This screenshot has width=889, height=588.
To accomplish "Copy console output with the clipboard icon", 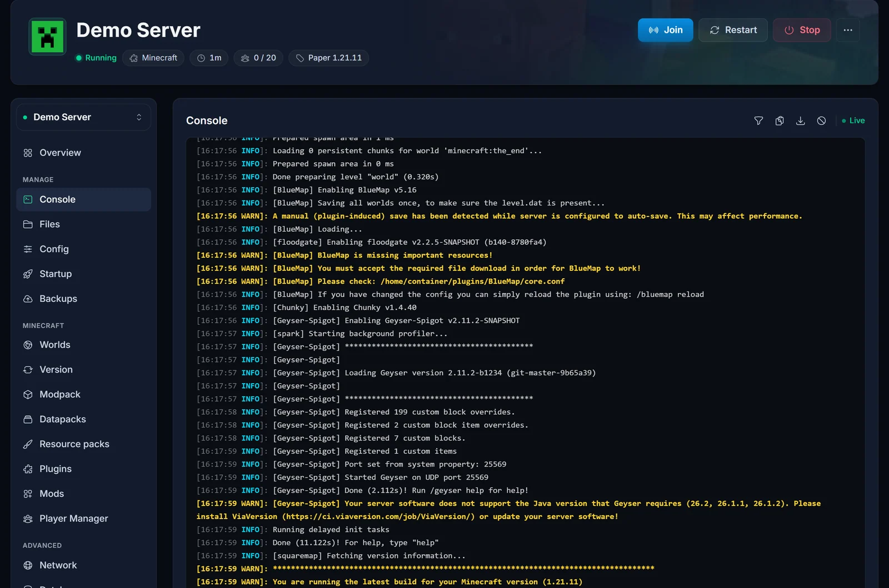I will pos(780,120).
